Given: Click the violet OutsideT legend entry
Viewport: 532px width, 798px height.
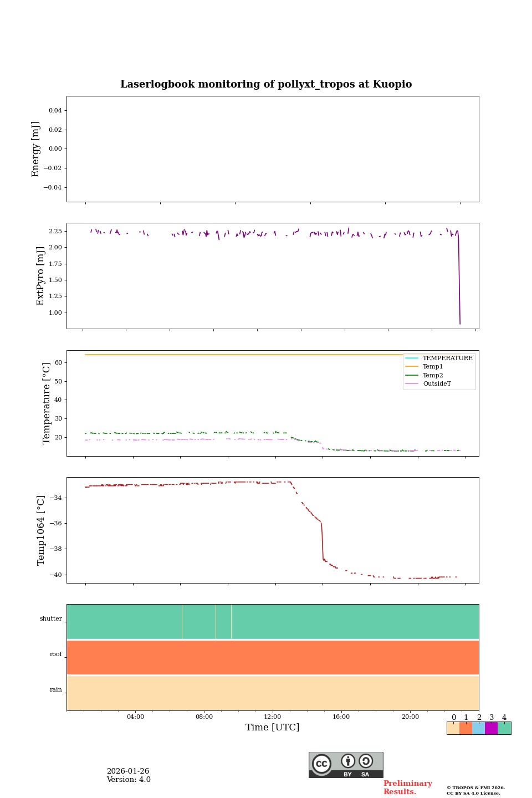Looking at the screenshot, I should [437, 383].
